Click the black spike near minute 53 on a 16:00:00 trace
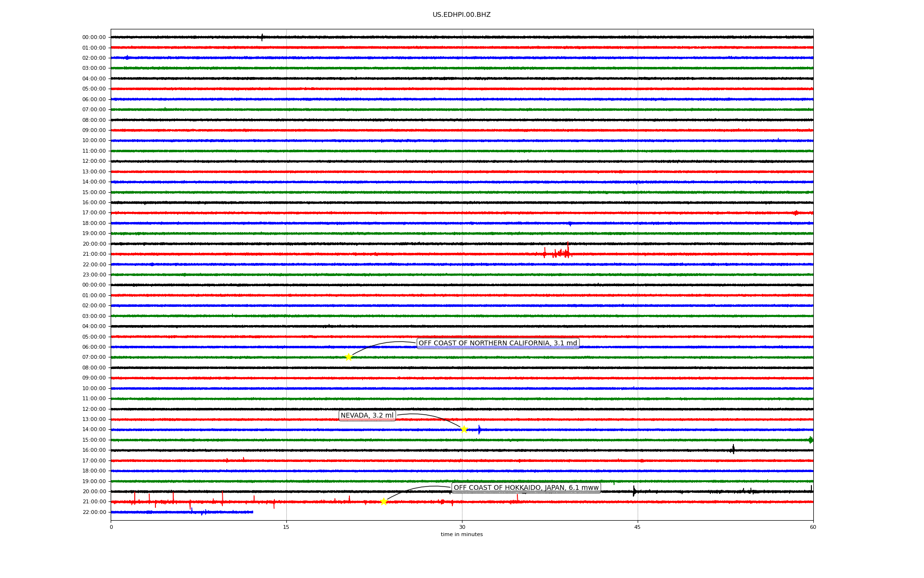The width and height of the screenshot is (924, 578). click(x=733, y=449)
